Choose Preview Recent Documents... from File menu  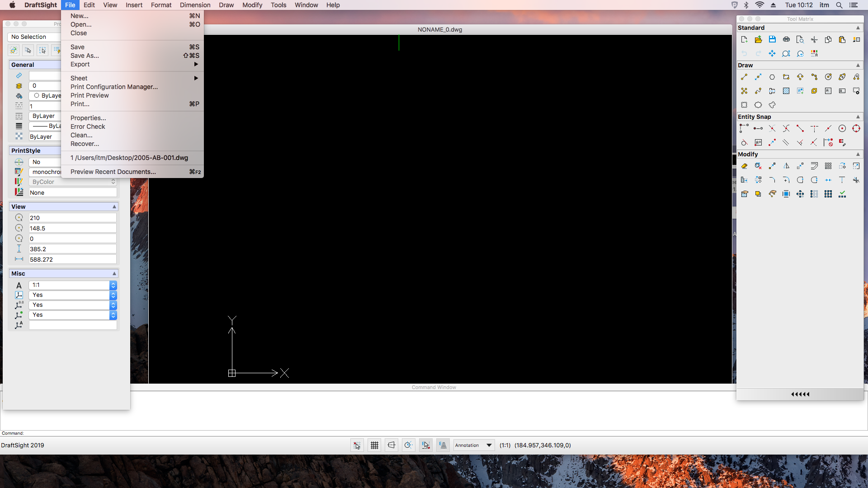pyautogui.click(x=132, y=172)
